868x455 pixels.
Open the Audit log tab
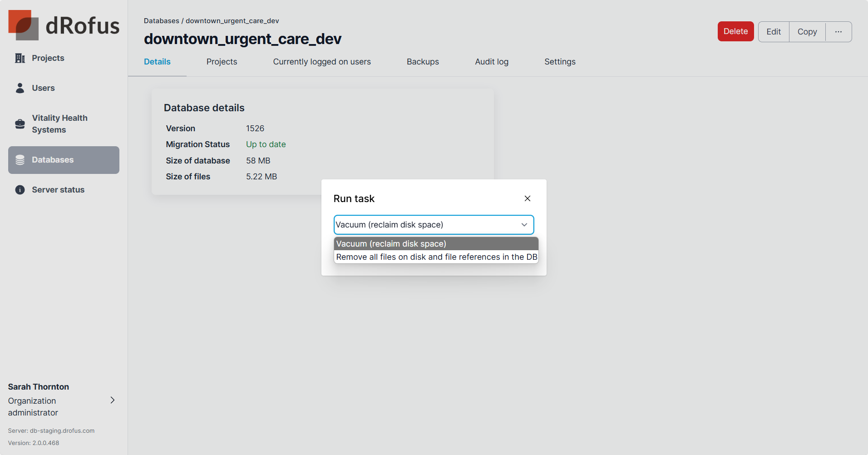click(x=491, y=62)
